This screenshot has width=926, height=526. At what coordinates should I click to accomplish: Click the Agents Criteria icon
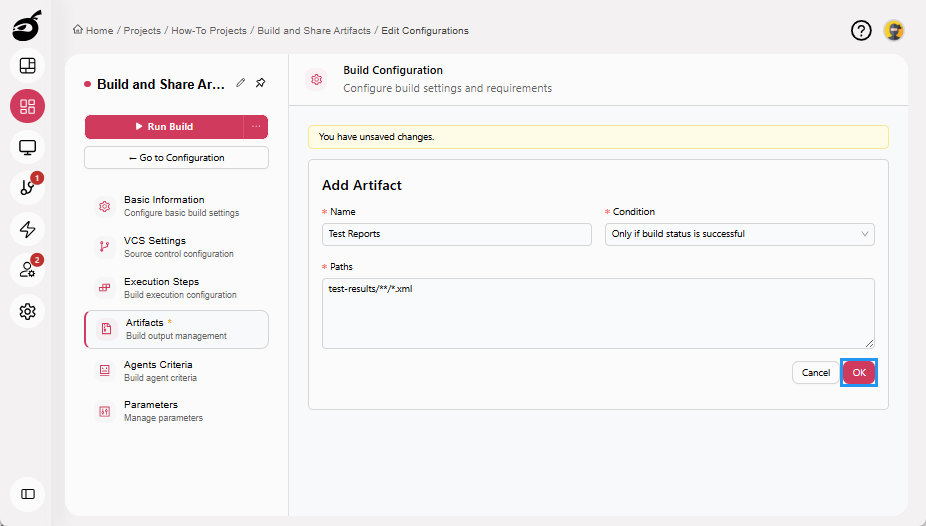105,370
